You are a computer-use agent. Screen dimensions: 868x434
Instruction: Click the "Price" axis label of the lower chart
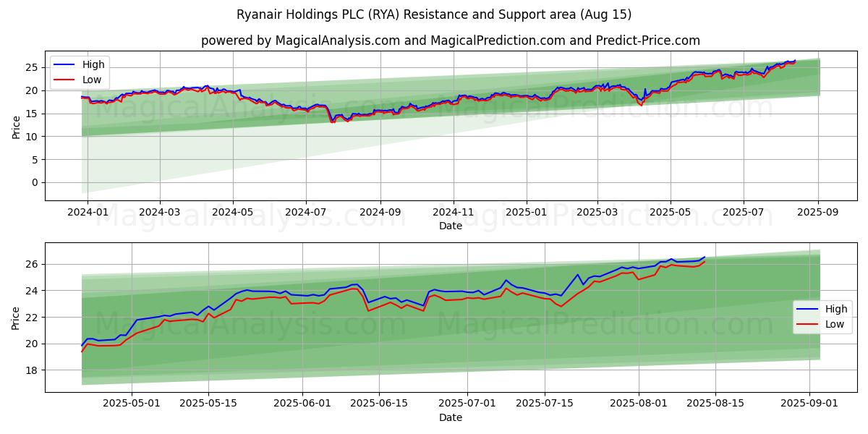point(16,318)
